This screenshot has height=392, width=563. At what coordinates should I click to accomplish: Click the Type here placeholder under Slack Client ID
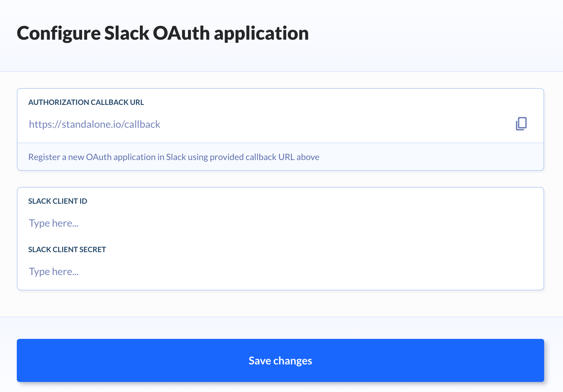coord(53,223)
